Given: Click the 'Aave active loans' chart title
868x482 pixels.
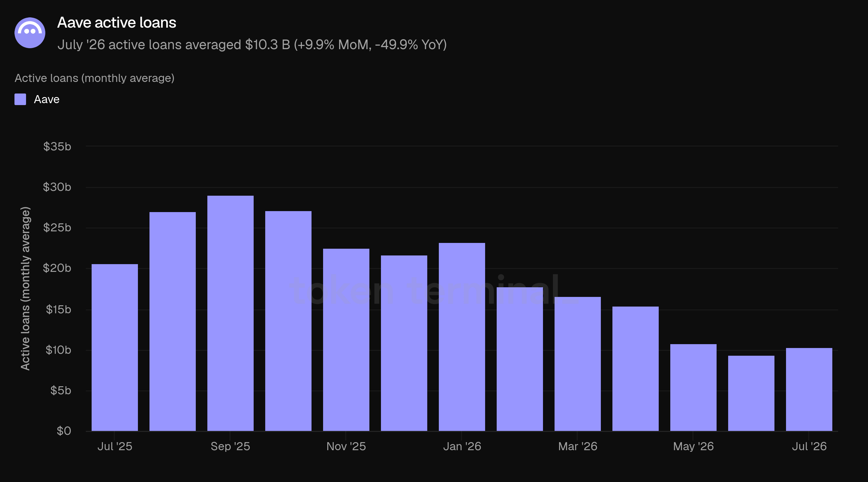Looking at the screenshot, I should click(x=117, y=22).
